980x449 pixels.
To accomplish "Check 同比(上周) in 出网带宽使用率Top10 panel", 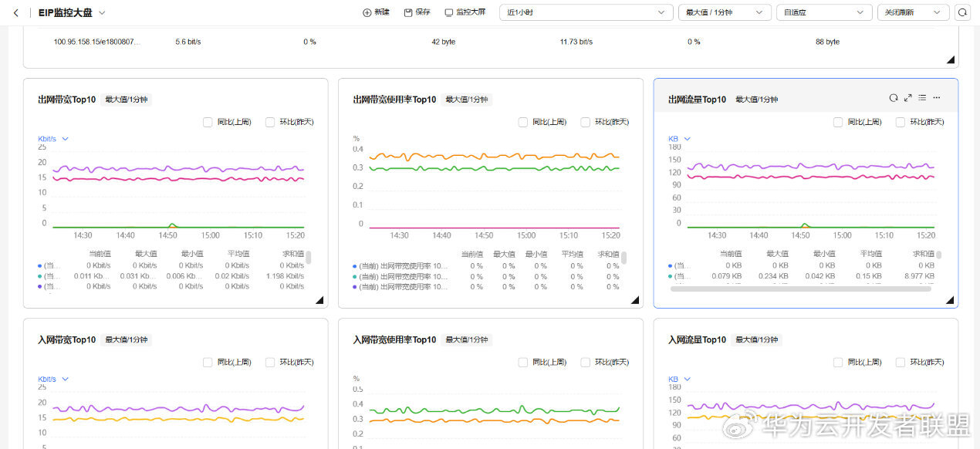I will tap(523, 122).
